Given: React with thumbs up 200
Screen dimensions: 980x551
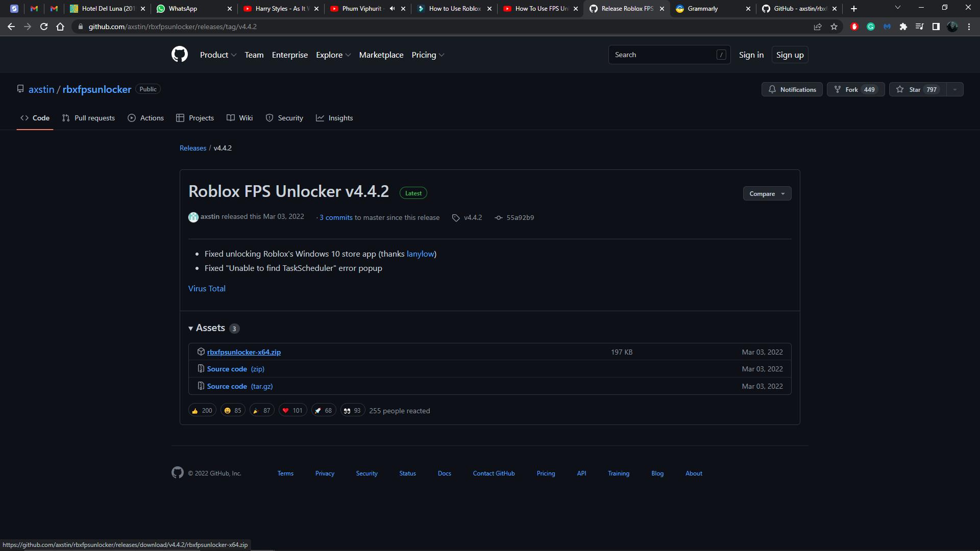Looking at the screenshot, I should click(202, 410).
